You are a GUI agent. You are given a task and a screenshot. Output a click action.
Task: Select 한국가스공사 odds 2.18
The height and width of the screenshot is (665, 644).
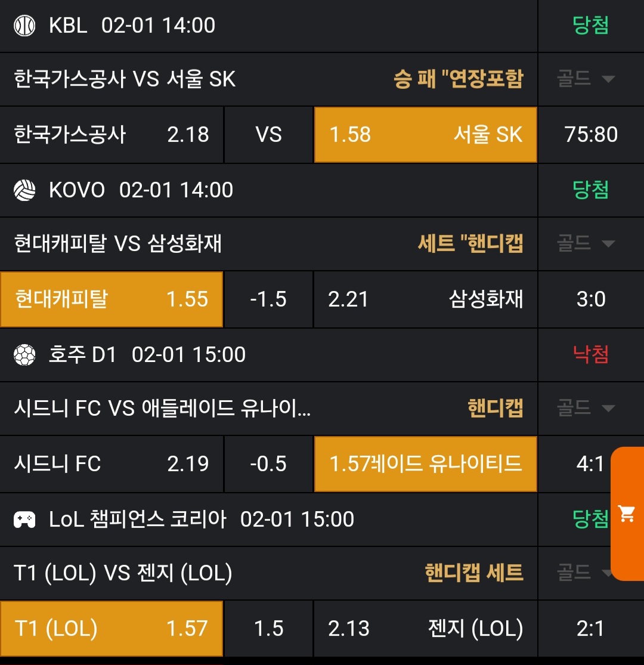point(112,135)
